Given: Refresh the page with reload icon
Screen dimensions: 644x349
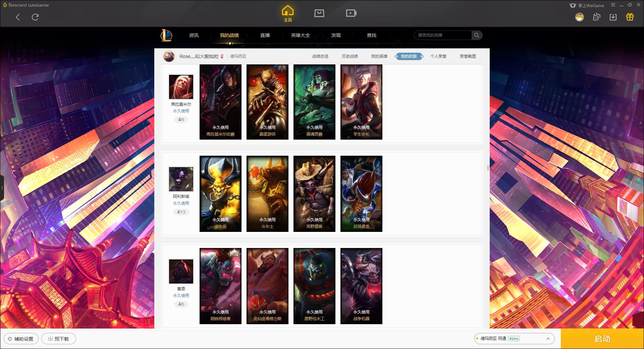Looking at the screenshot, I should tap(35, 17).
